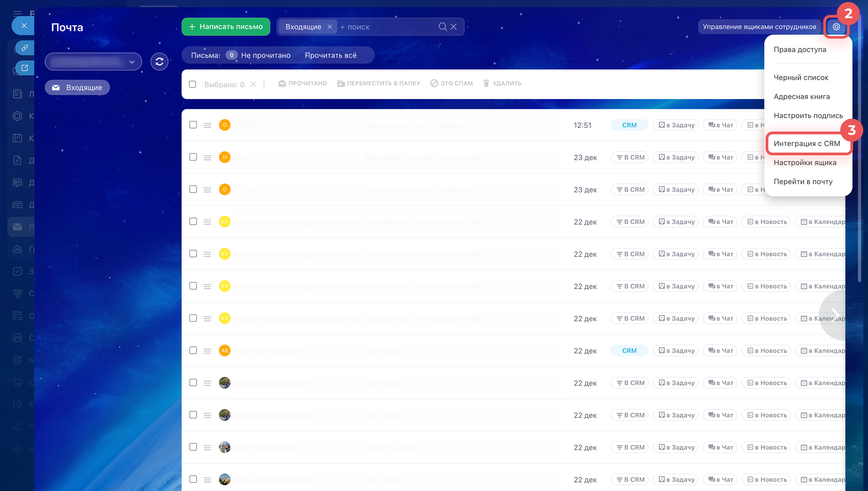Click the open in new window icon
Image resolution: width=868 pixels, height=491 pixels.
25,68
